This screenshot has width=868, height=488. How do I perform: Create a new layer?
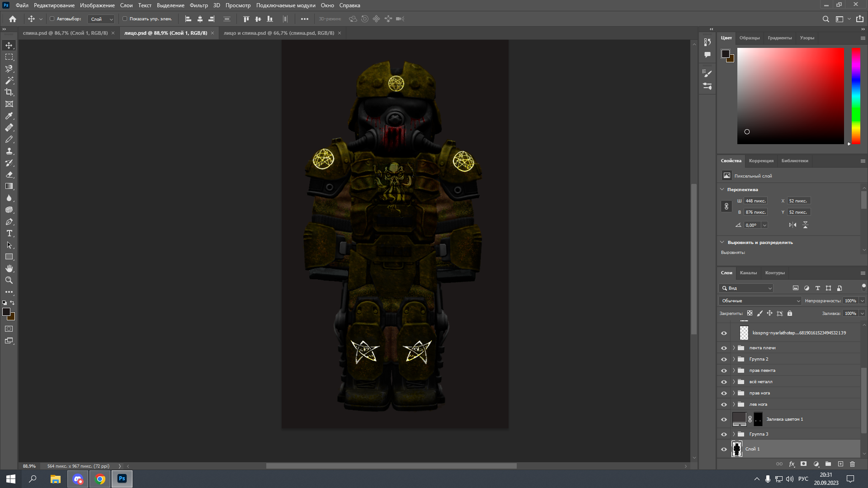(840, 464)
